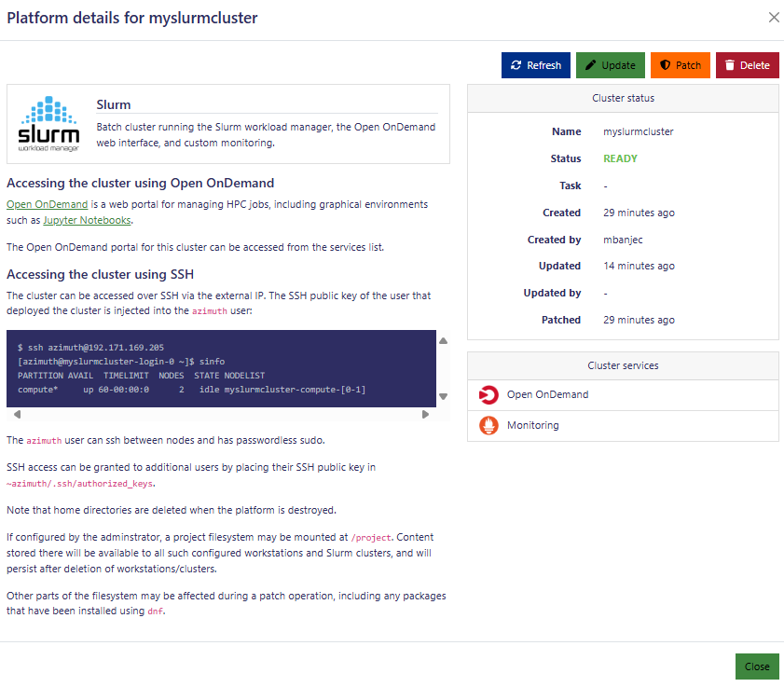Close the dialog with the X icon
Image resolution: width=784 pixels, height=687 pixels.
[774, 18]
